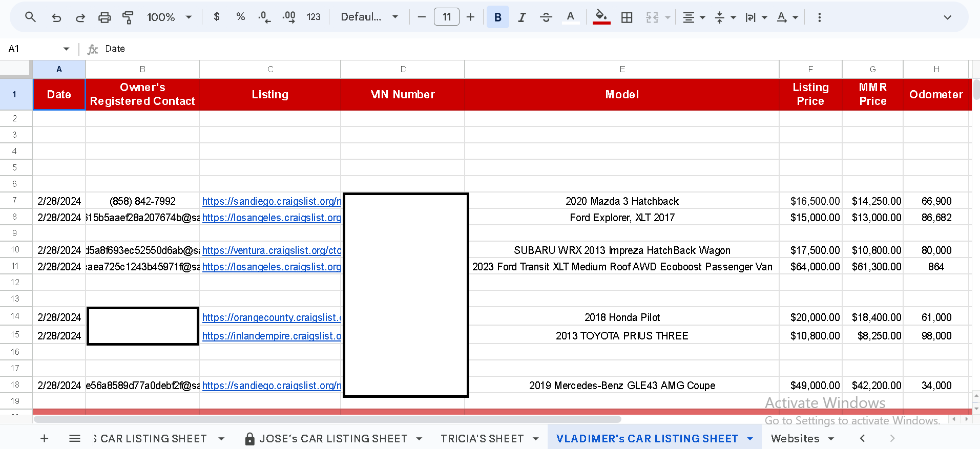
Task: Open the Los Angeles craigslist link for Ford Explorer
Action: (272, 218)
